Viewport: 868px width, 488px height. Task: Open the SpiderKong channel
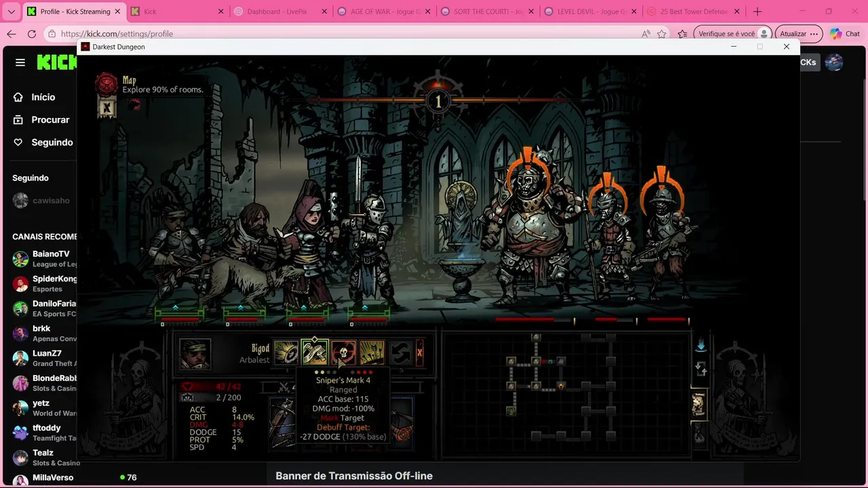point(45,284)
